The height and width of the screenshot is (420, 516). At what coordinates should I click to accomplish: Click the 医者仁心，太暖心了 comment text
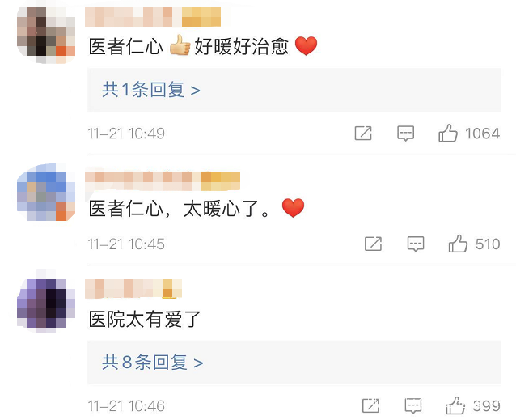[184, 209]
